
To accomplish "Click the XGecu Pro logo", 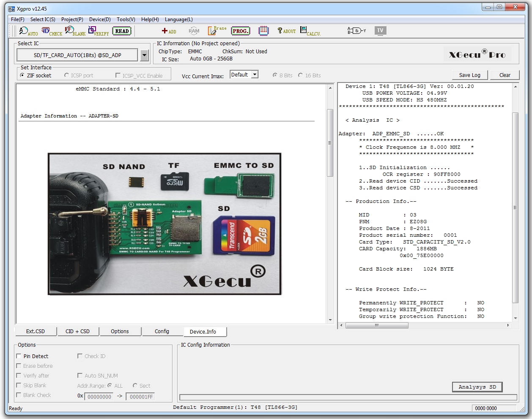I will point(477,55).
